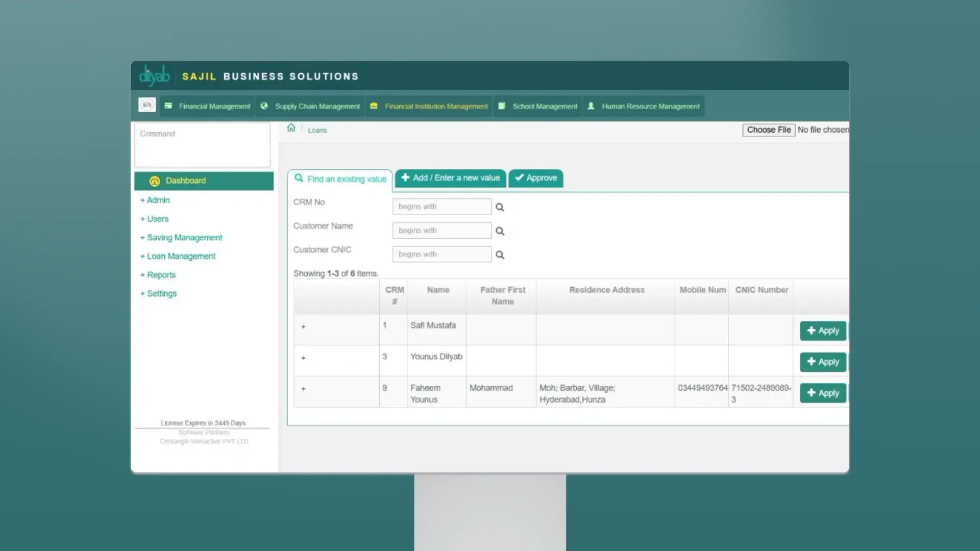Expand the Reports sidebar section
Screen dimensions: 980x551
[x=158, y=275]
